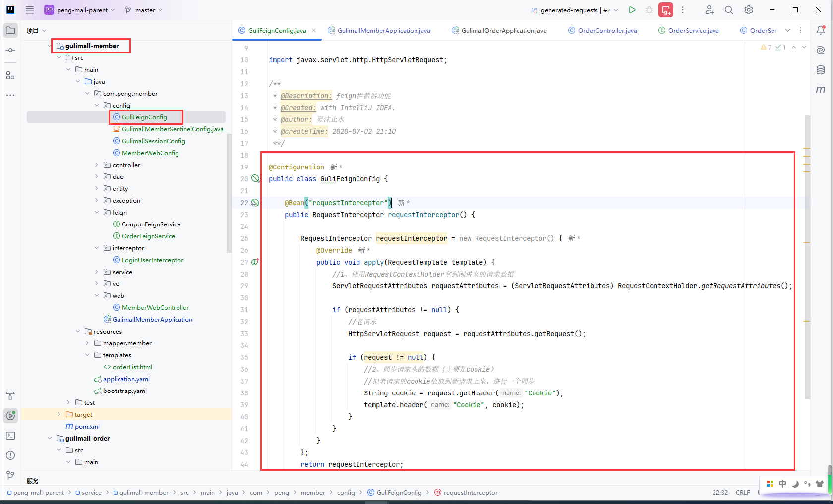Show hidden editor tabs dropdown
The width and height of the screenshot is (833, 504).
[x=788, y=30]
